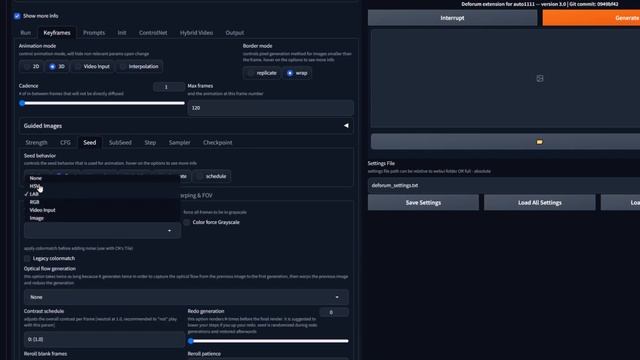Click Save Settings button
Image resolution: width=640 pixels, height=360 pixels.
[x=423, y=202]
